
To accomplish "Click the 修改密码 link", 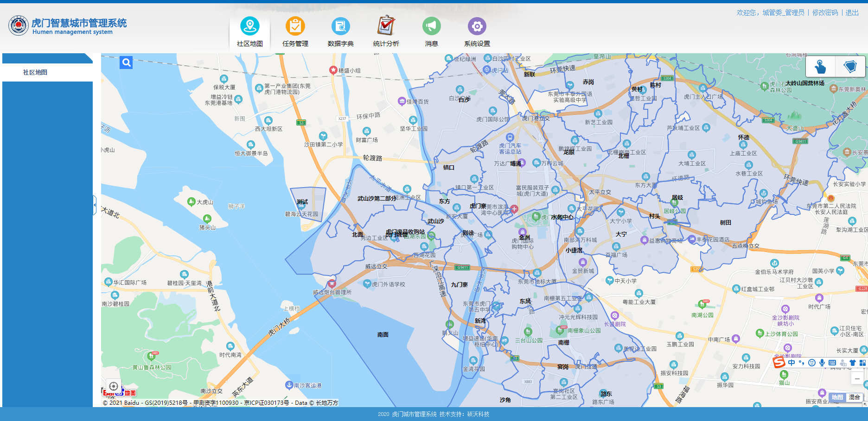I will click(x=825, y=13).
